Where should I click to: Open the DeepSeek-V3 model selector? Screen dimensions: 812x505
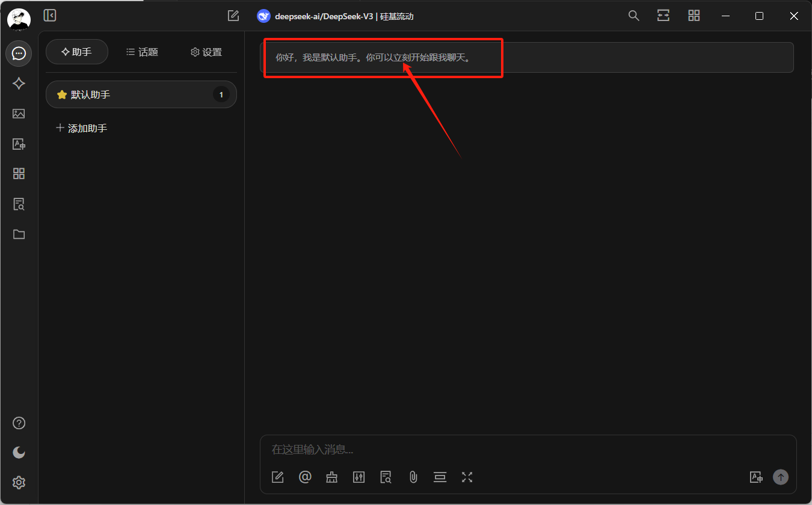(x=336, y=16)
